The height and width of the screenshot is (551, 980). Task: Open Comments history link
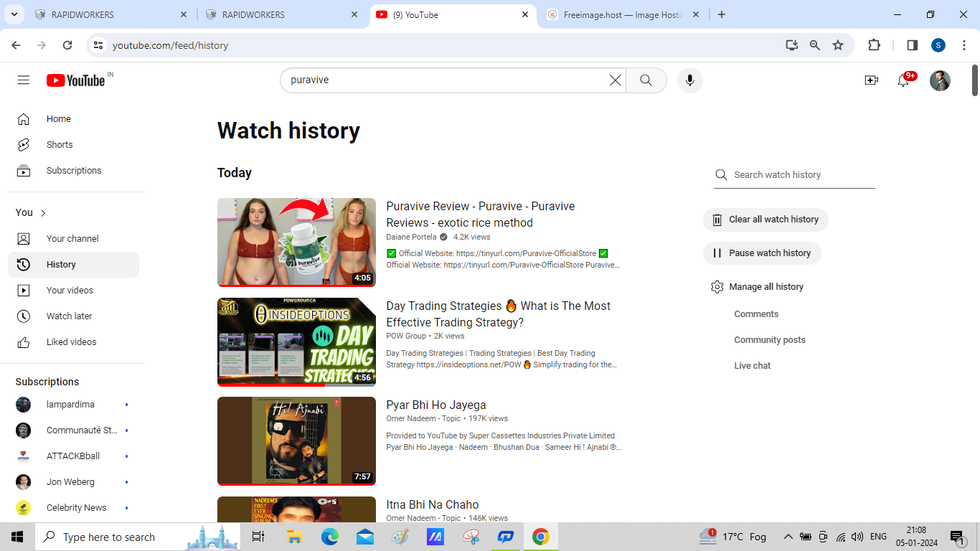756,314
